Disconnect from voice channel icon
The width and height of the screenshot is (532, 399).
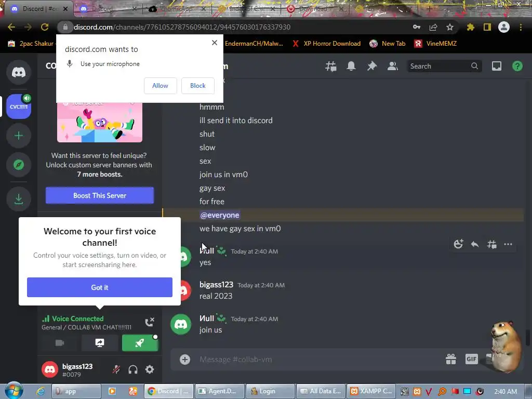tap(150, 322)
